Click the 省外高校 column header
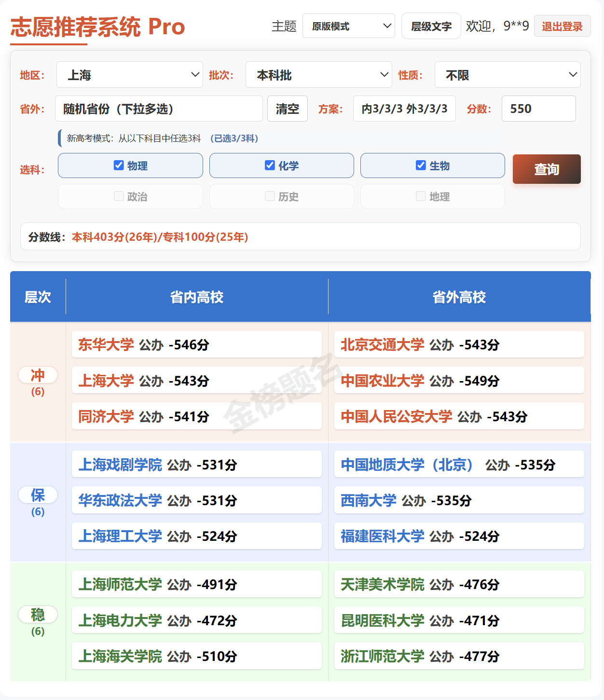This screenshot has width=604, height=700. (x=459, y=297)
